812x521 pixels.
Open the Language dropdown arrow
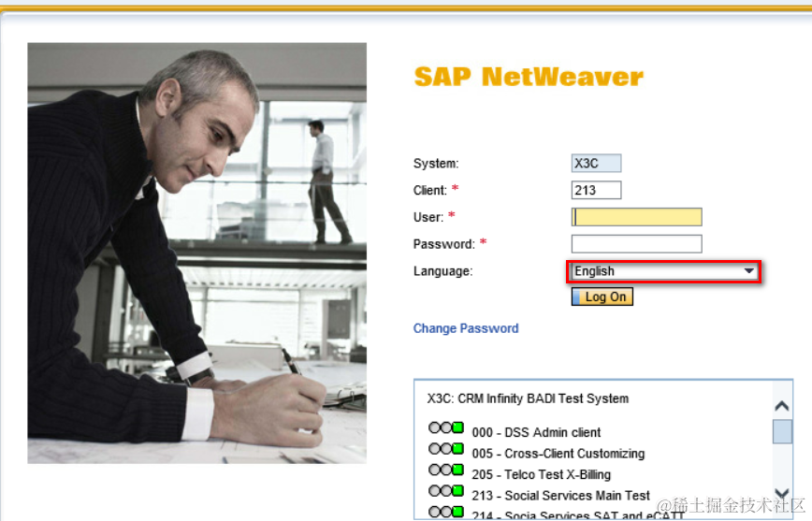tap(748, 271)
